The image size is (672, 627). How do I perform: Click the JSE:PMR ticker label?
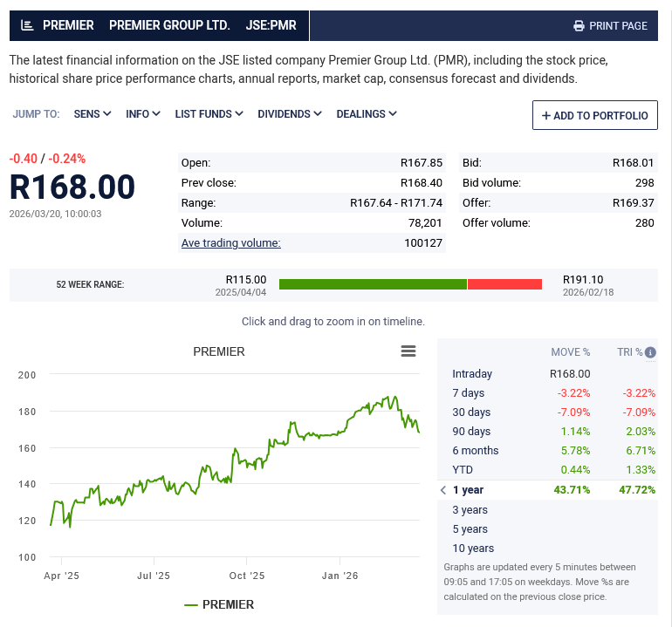tap(271, 25)
